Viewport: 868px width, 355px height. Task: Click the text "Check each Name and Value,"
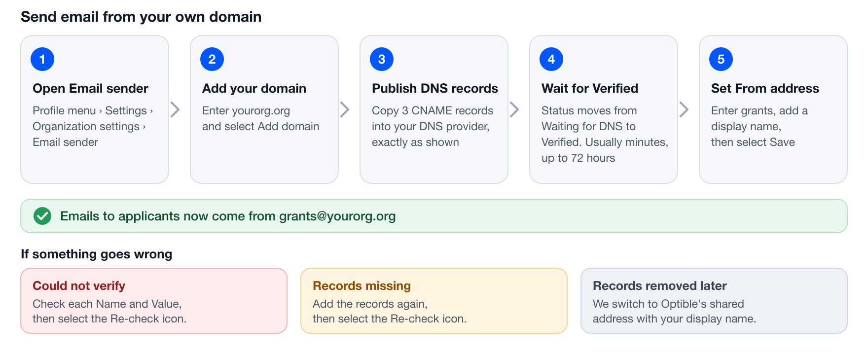(107, 304)
